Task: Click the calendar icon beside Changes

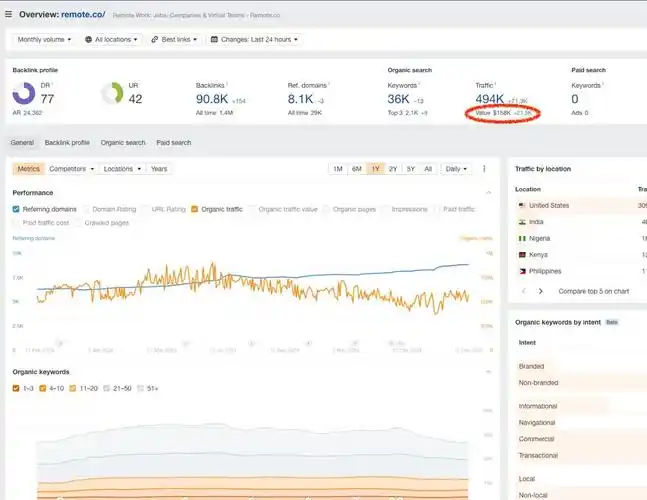Action: 214,40
